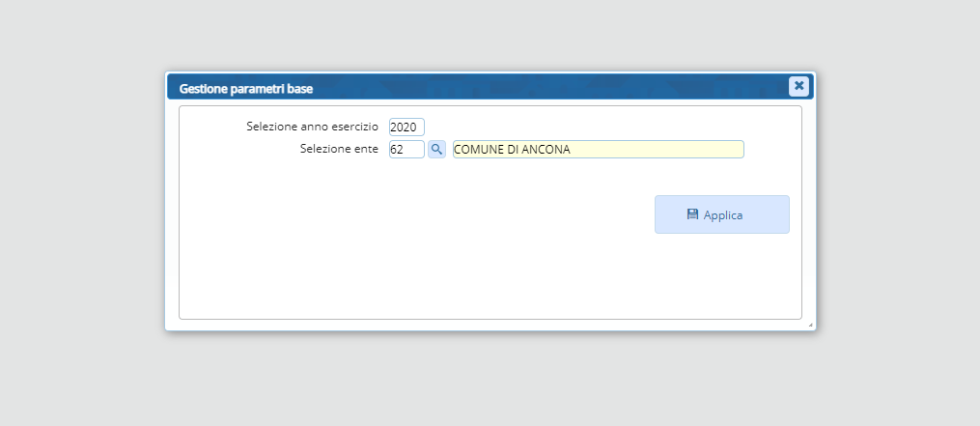Click the floppy disk icon on Applica
Viewport: 980px width, 426px height.
(x=692, y=214)
